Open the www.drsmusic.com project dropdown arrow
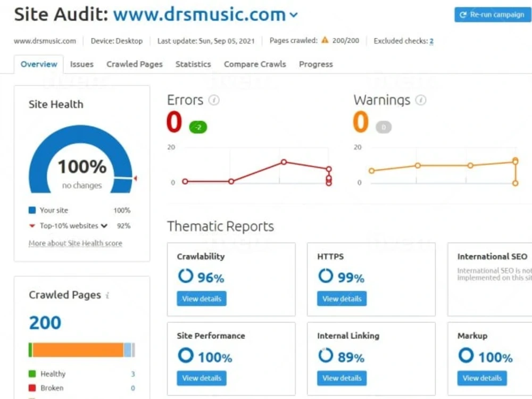 [x=294, y=15]
